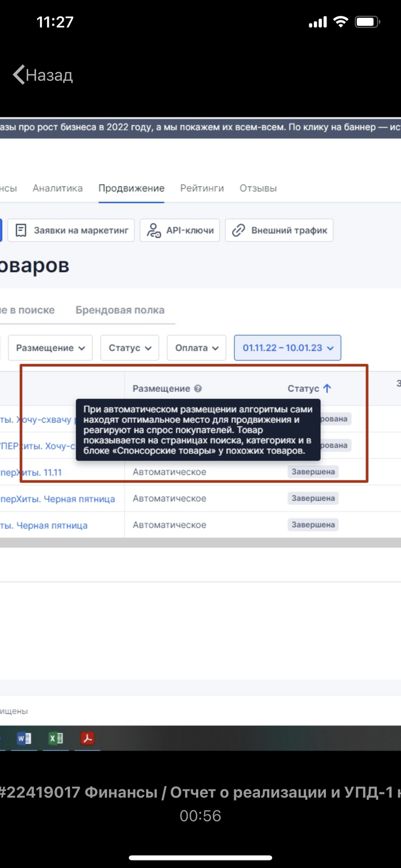Open Внешний трафик button
The width and height of the screenshot is (401, 868).
(279, 230)
